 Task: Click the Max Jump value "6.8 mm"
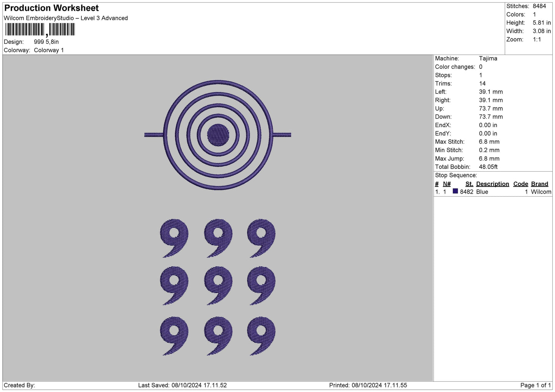[x=489, y=159]
